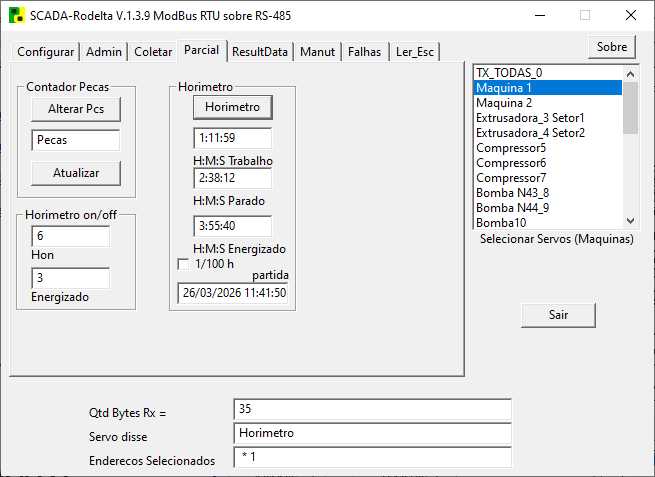Click the Pecas input field
655x477 pixels.
click(x=76, y=141)
